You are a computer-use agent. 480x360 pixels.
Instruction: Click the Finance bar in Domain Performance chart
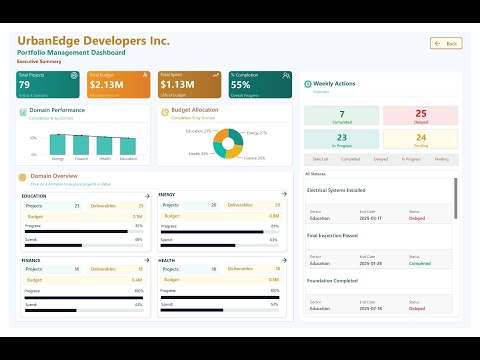(x=81, y=145)
